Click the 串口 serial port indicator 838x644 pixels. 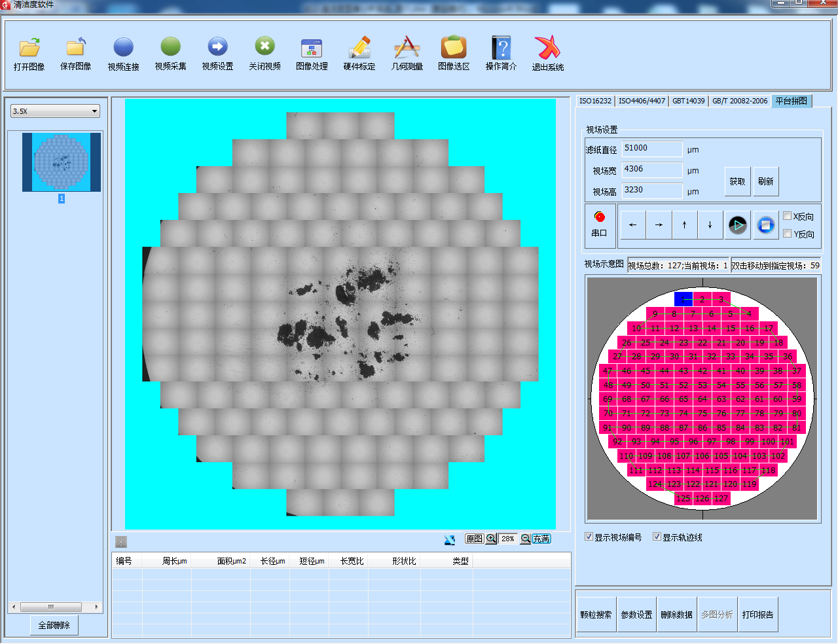pyautogui.click(x=599, y=223)
